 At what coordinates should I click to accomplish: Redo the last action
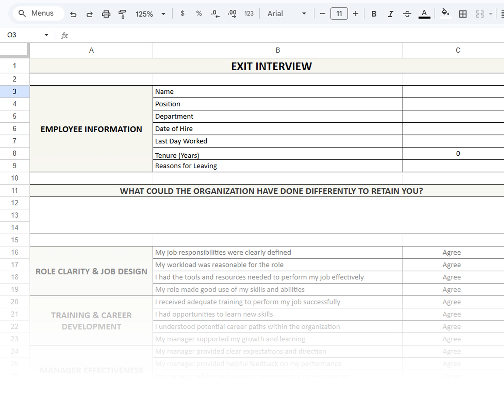(x=90, y=14)
